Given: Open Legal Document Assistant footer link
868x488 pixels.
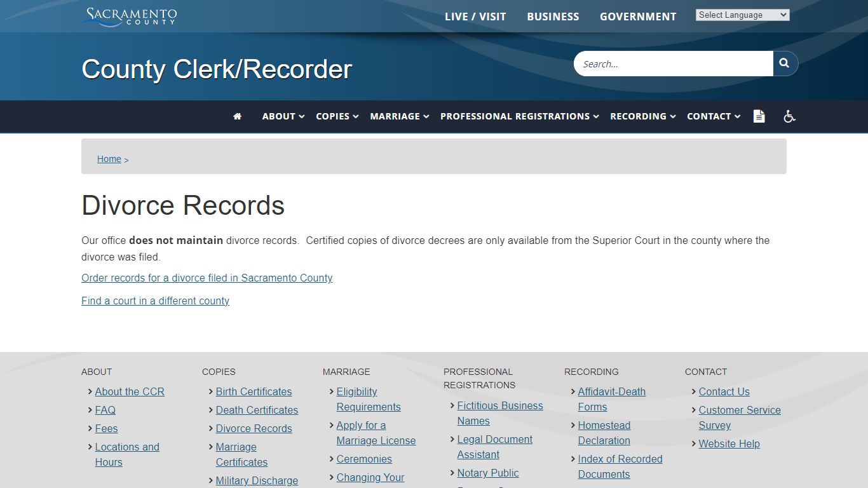Looking at the screenshot, I should coord(495,447).
